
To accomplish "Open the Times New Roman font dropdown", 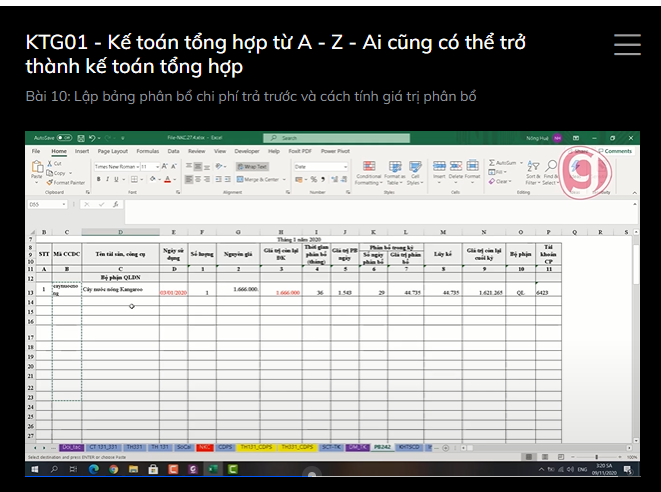I will [x=118, y=167].
